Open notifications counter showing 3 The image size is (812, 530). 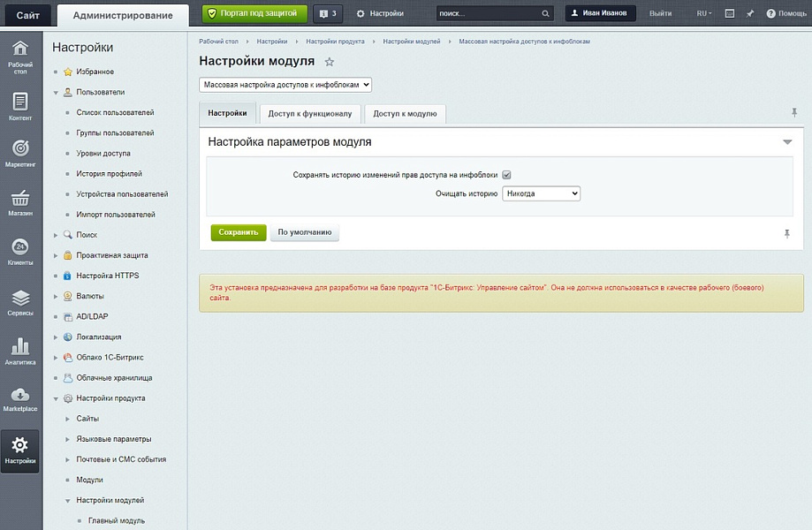tap(328, 14)
